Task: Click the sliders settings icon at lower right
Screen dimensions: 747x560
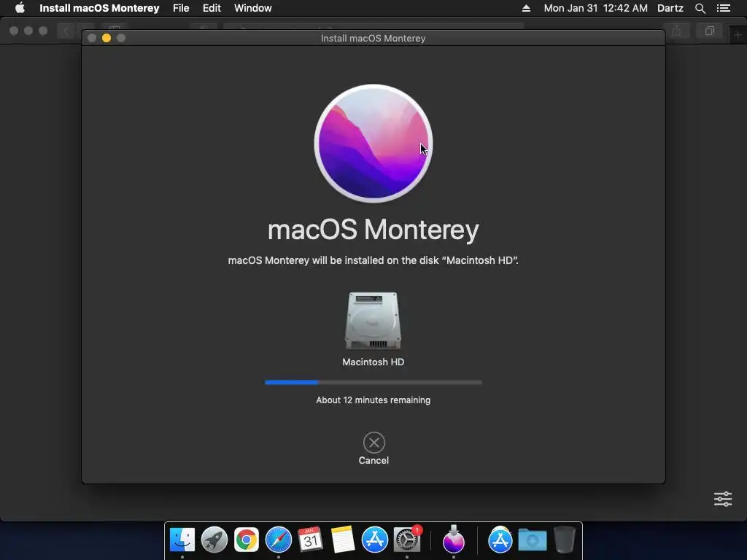Action: 723,499
